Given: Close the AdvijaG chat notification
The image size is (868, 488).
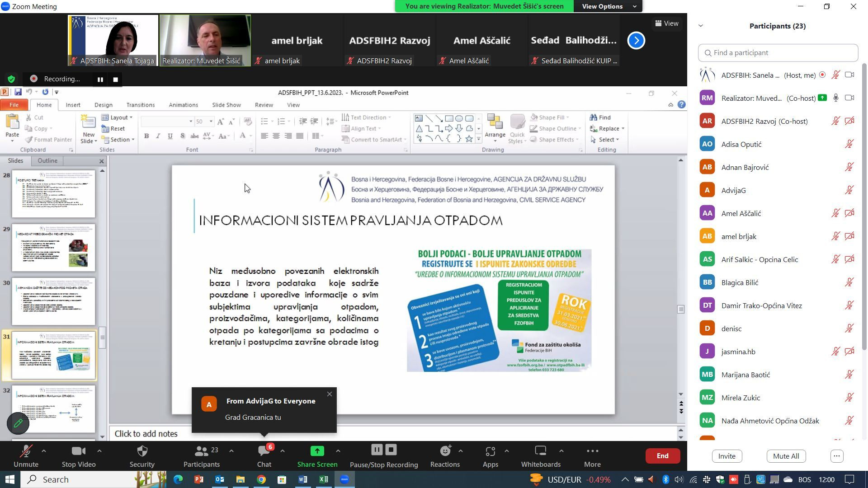Looking at the screenshot, I should pos(330,394).
